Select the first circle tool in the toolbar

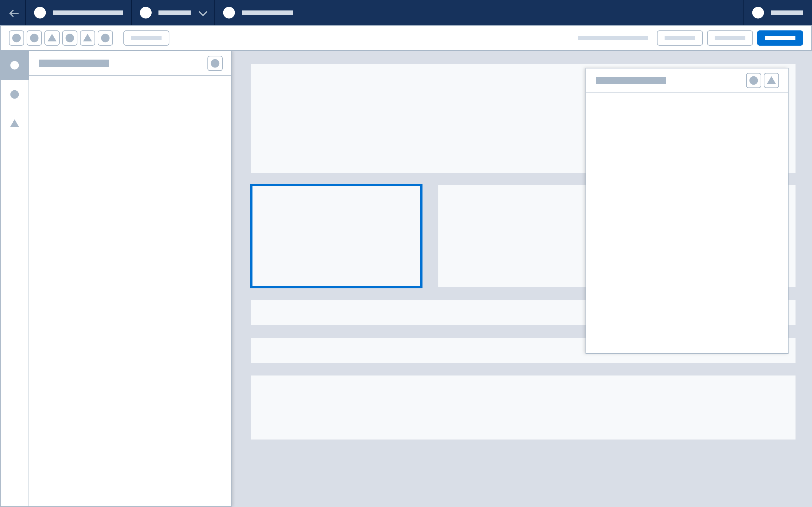tap(16, 38)
